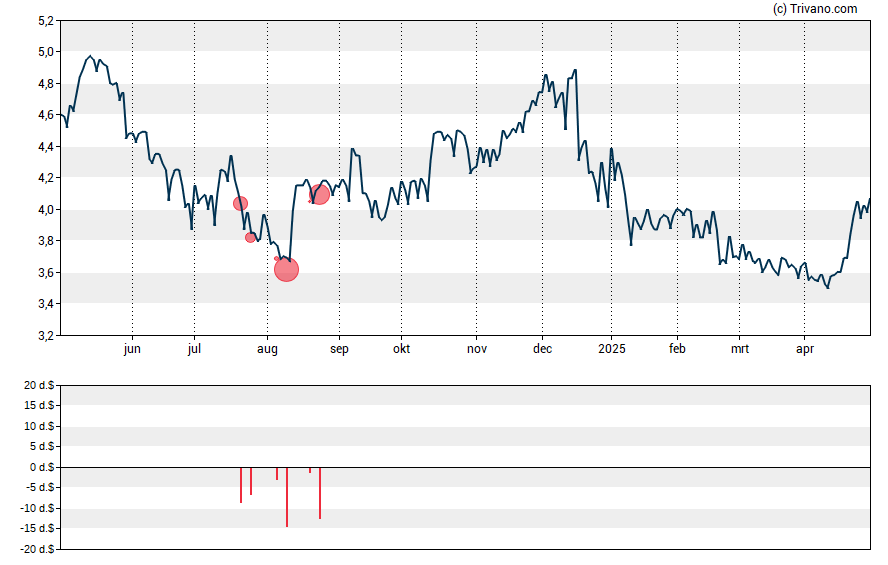Click the '15 d.$' volume axis label
Screen dimensions: 888x565
(39, 405)
